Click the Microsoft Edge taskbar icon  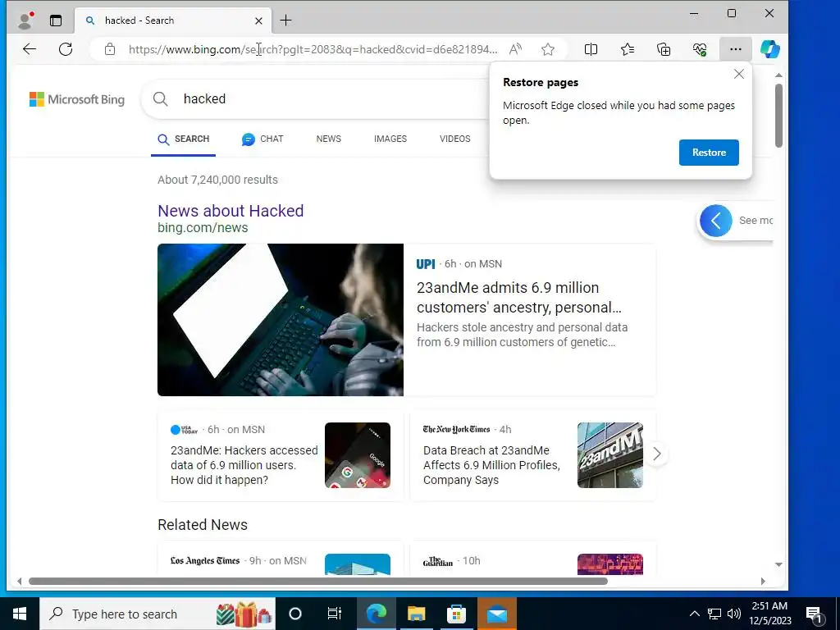coord(376,614)
